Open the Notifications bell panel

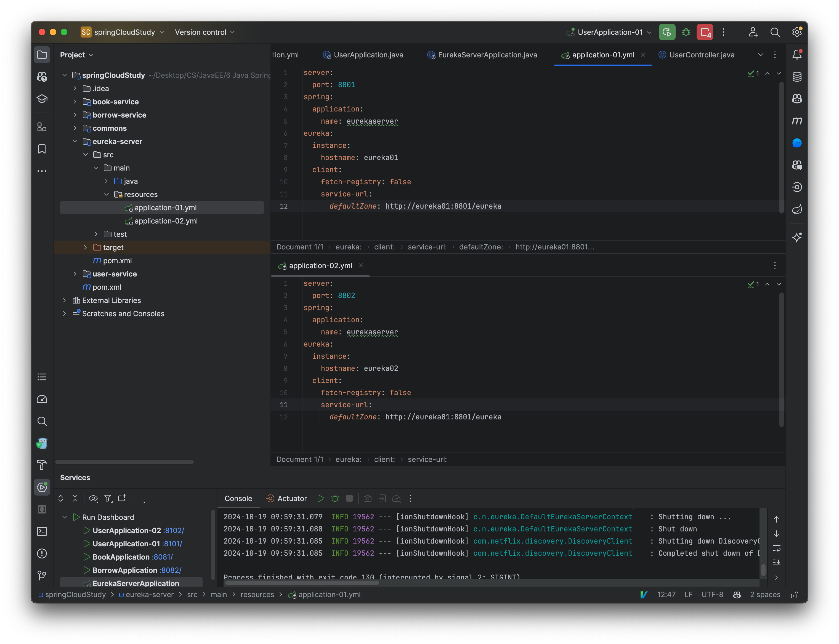[x=797, y=54]
